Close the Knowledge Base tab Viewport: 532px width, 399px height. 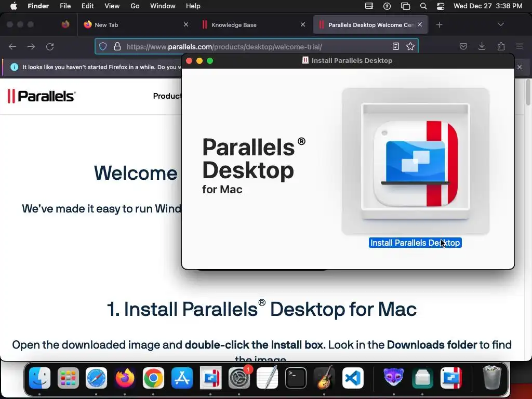point(303,24)
